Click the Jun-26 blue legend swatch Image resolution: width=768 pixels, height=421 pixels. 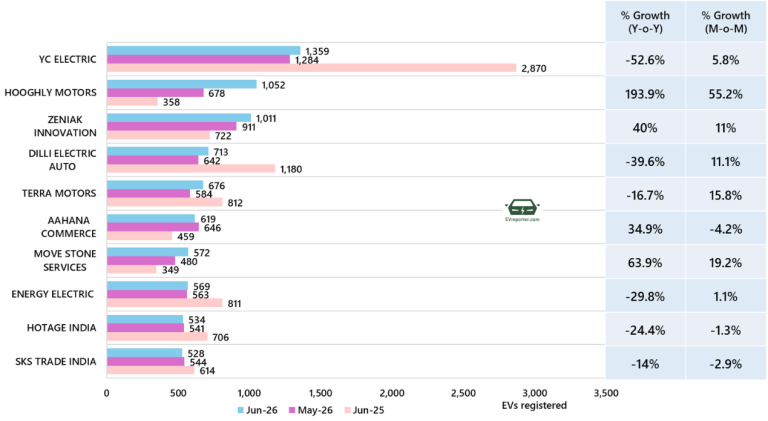coord(240,410)
